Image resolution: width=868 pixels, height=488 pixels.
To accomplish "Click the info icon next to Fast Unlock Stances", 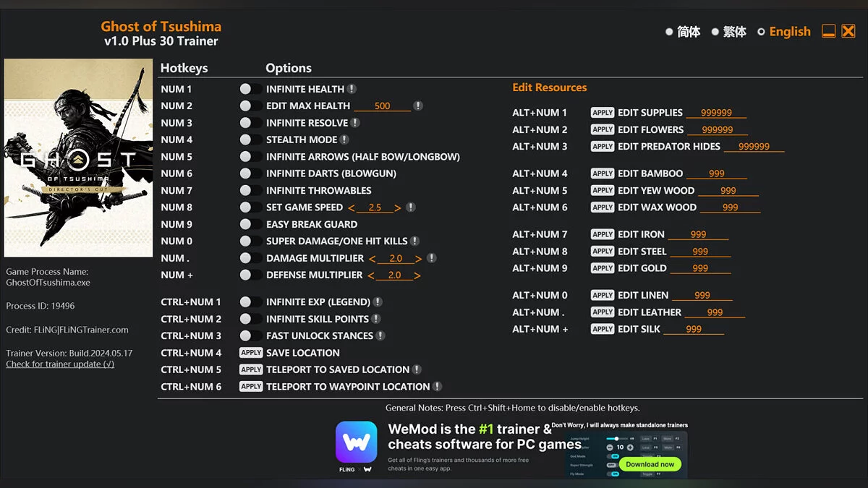I will [x=380, y=335].
